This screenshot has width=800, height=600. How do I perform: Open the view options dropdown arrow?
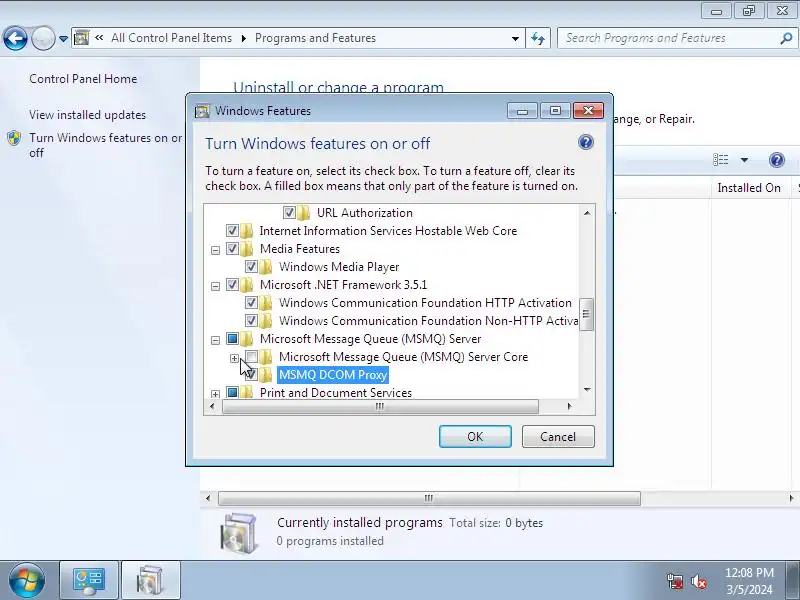pos(744,160)
